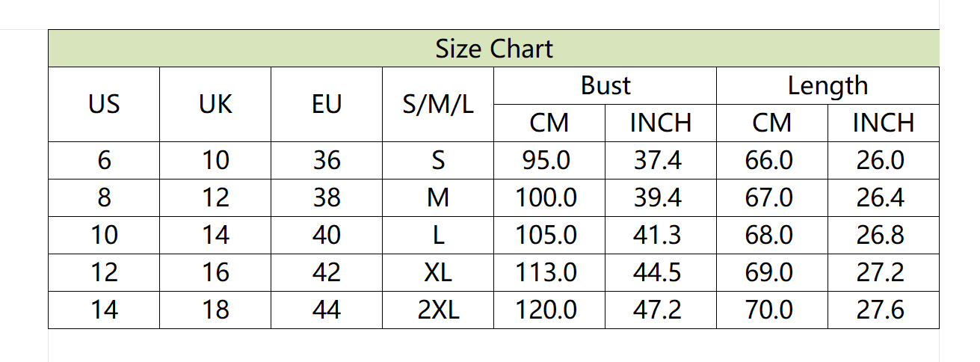Click the US column header cell

tap(104, 104)
